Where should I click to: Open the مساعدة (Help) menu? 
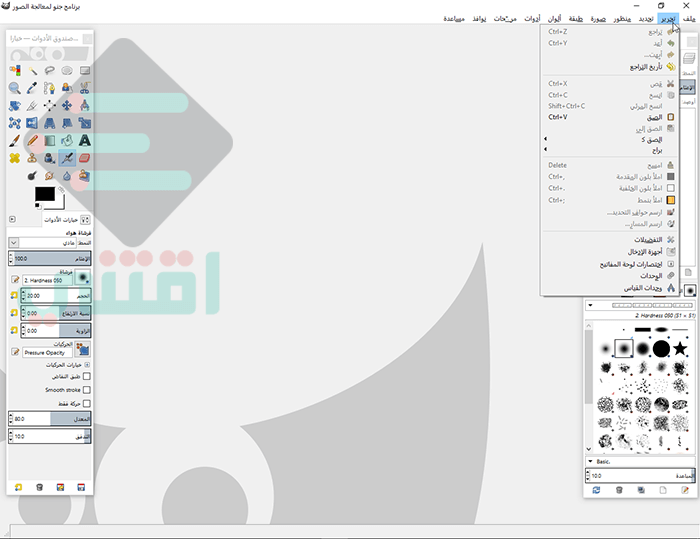tap(454, 19)
